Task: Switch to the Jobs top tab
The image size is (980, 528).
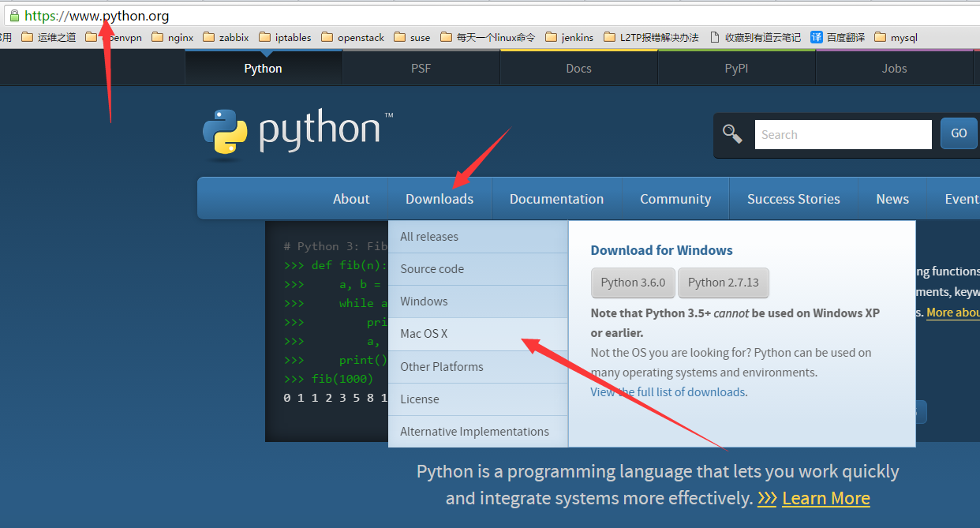Action: pyautogui.click(x=894, y=69)
